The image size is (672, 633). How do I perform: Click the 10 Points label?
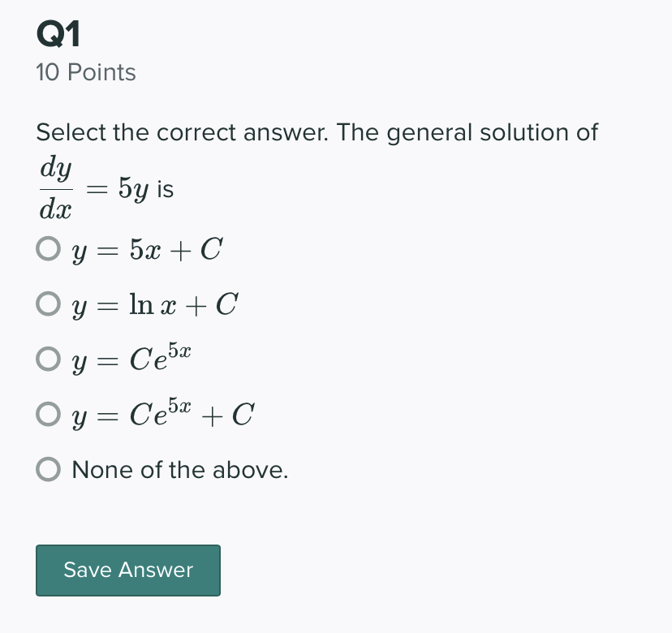coord(84,72)
